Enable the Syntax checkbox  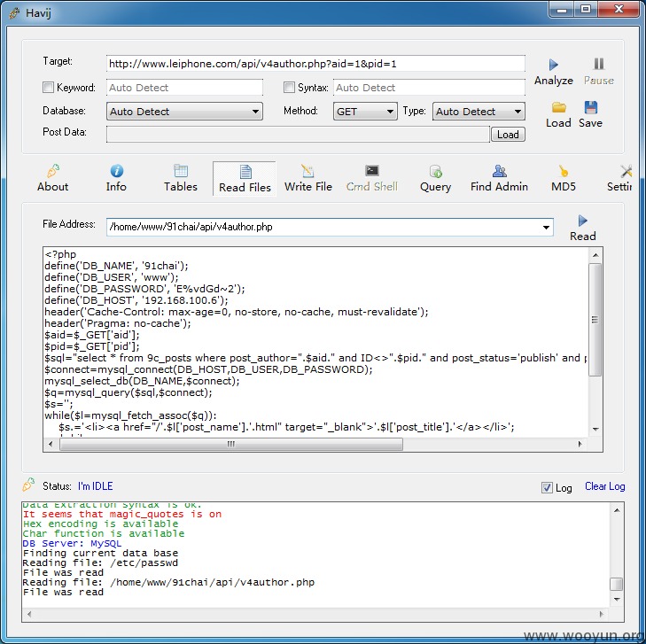pyautogui.click(x=289, y=88)
